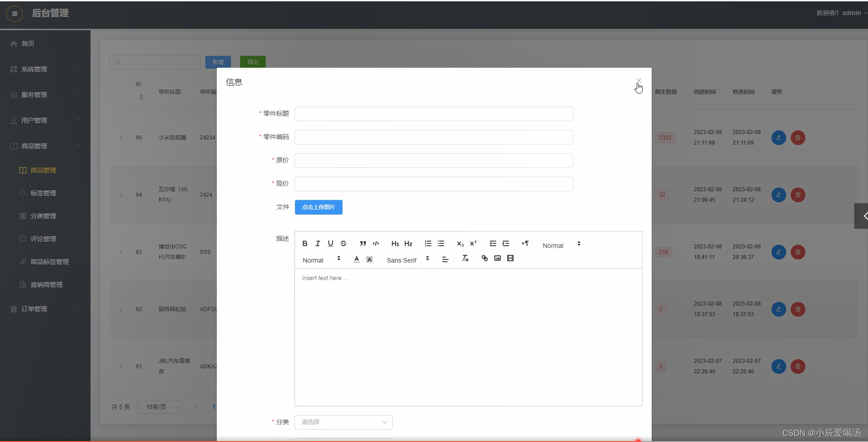This screenshot has height=442, width=868.
Task: Edit the row with ID 93
Action: click(x=779, y=252)
